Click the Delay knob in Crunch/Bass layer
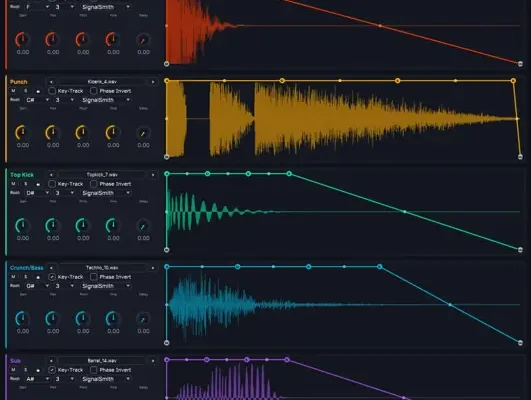Viewport: 531px width, 400px height. (x=143, y=319)
